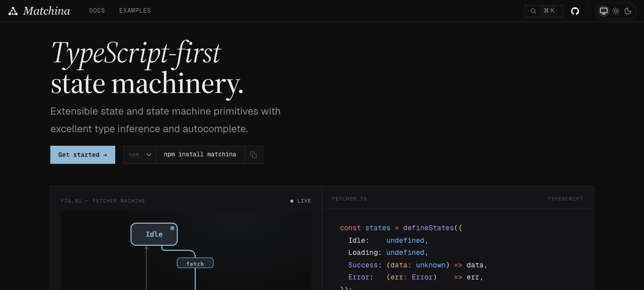Click the Error: code line

tap(416, 277)
